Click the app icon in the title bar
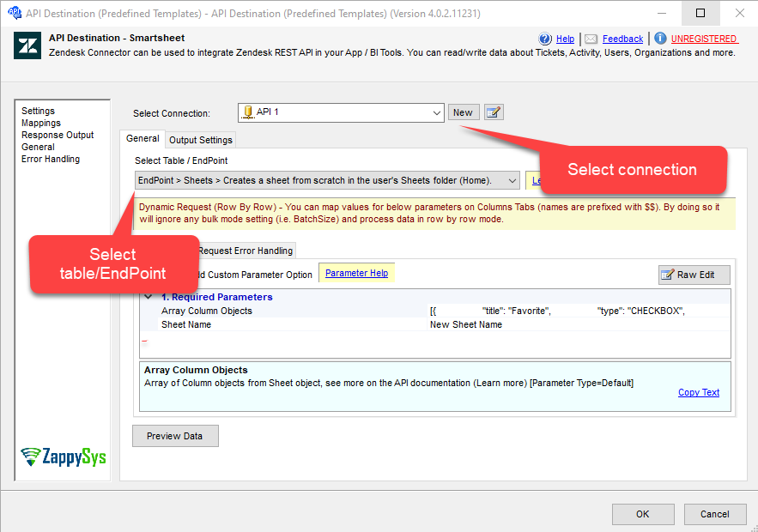The image size is (758, 532). tap(14, 13)
